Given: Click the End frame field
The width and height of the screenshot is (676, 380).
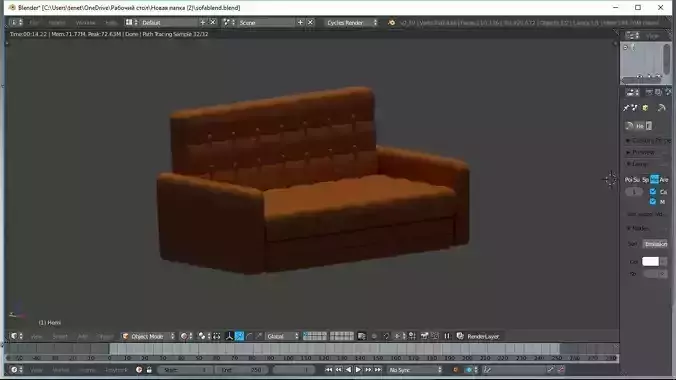Looking at the screenshot, I should click(241, 370).
